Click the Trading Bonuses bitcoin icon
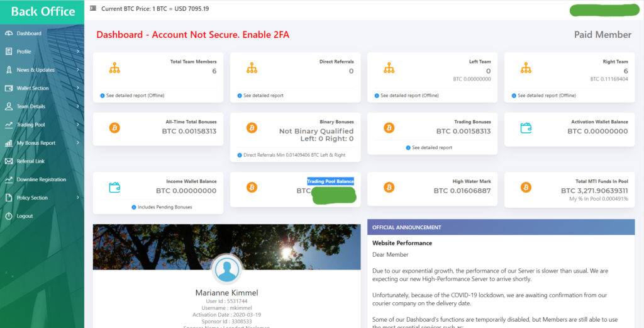Viewport: 644px width, 328px height. coord(389,128)
